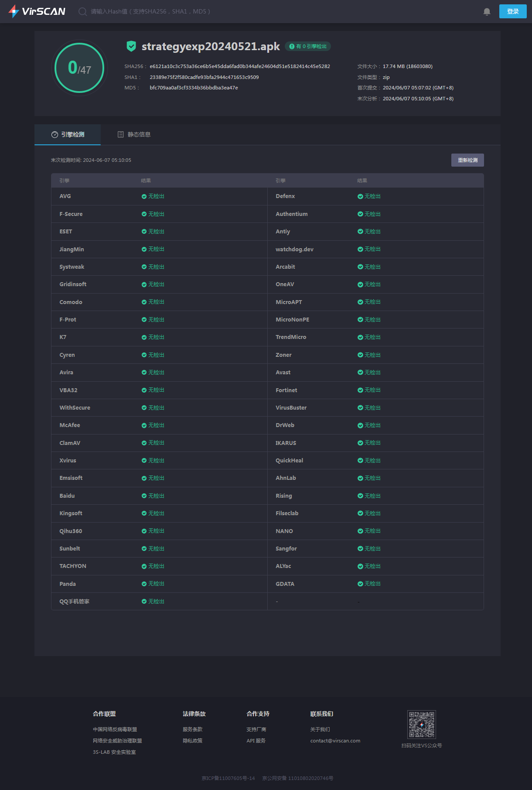This screenshot has height=790, width=532.
Task: Open the 3S-LAB 安全实验室 link
Action: (114, 752)
